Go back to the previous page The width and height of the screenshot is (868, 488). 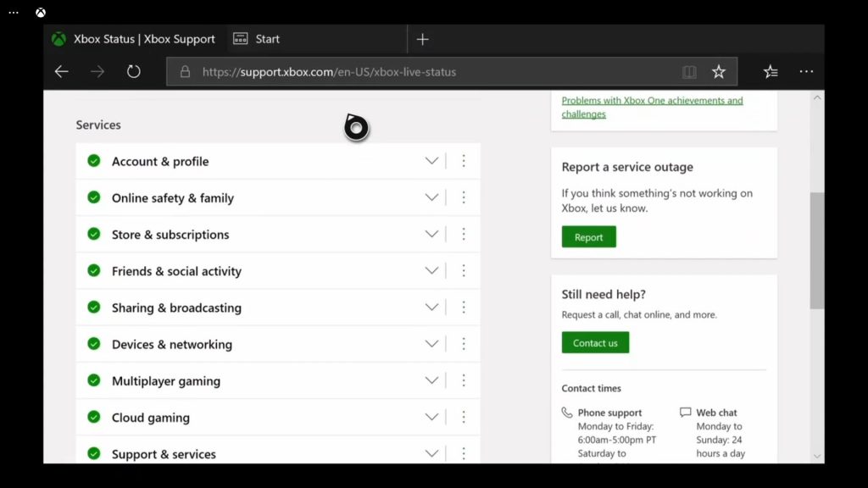(61, 71)
